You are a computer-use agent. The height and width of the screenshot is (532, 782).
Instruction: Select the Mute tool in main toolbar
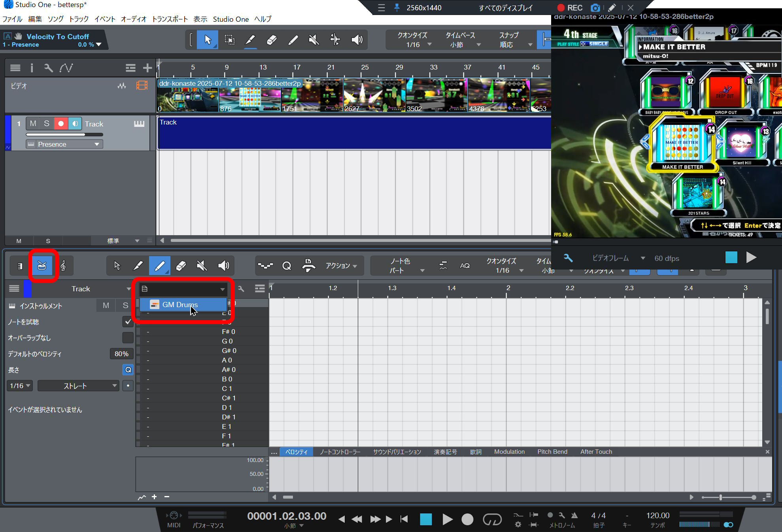[314, 40]
